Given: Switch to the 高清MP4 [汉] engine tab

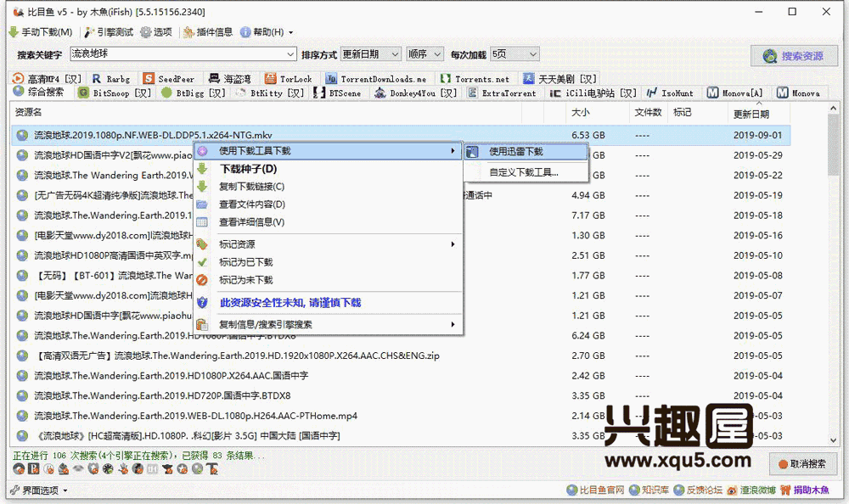Looking at the screenshot, I should 47,79.
